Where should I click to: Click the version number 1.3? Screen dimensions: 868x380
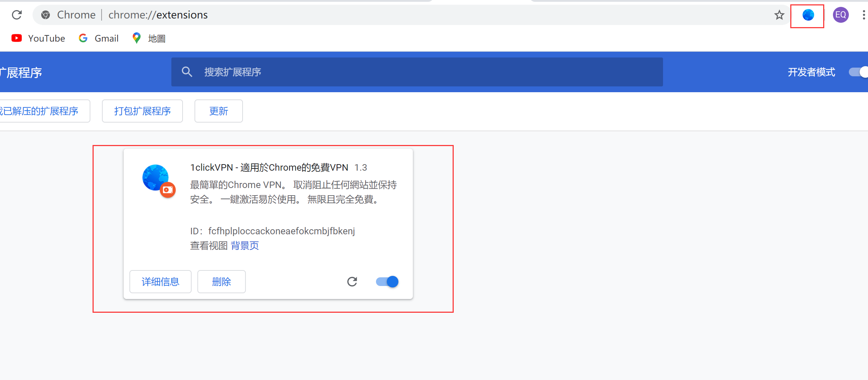(360, 168)
